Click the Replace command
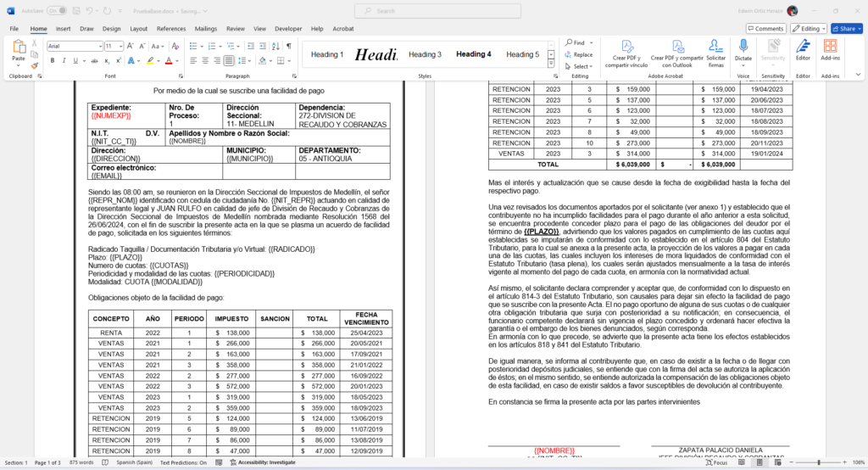The height and width of the screenshot is (470, 868). pos(578,54)
